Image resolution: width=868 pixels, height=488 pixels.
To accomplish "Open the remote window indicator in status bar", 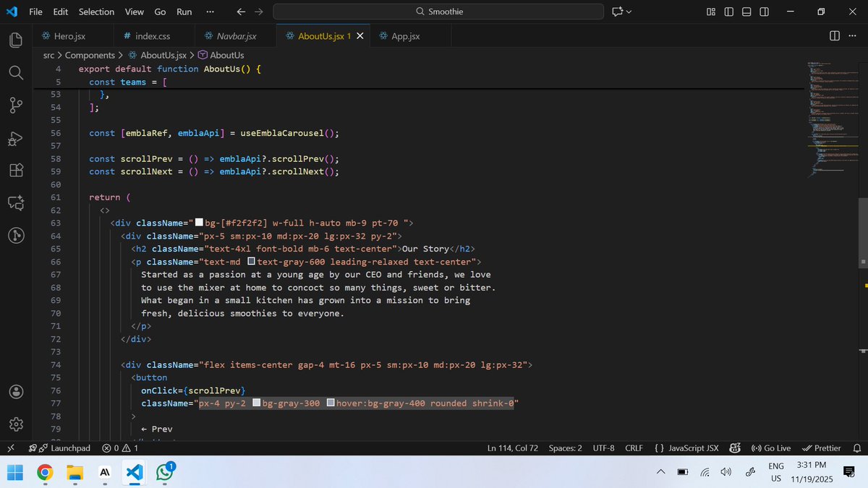I will pyautogui.click(x=11, y=448).
